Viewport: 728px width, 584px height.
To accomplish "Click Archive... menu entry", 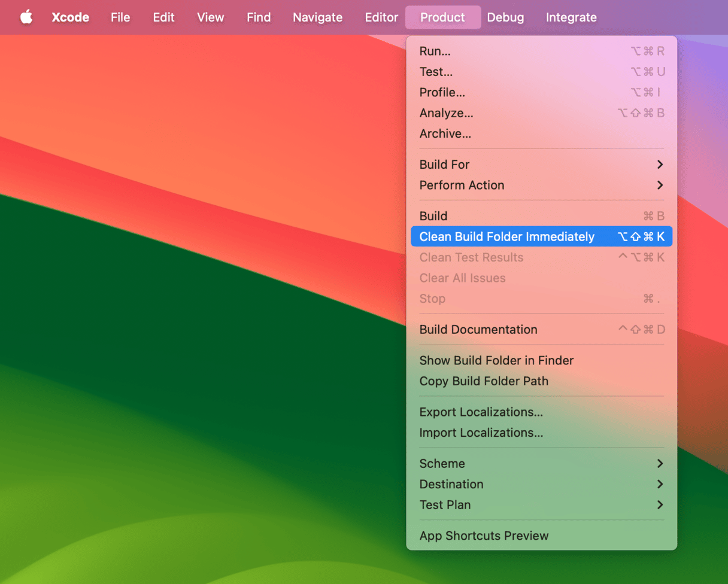I will [x=445, y=134].
